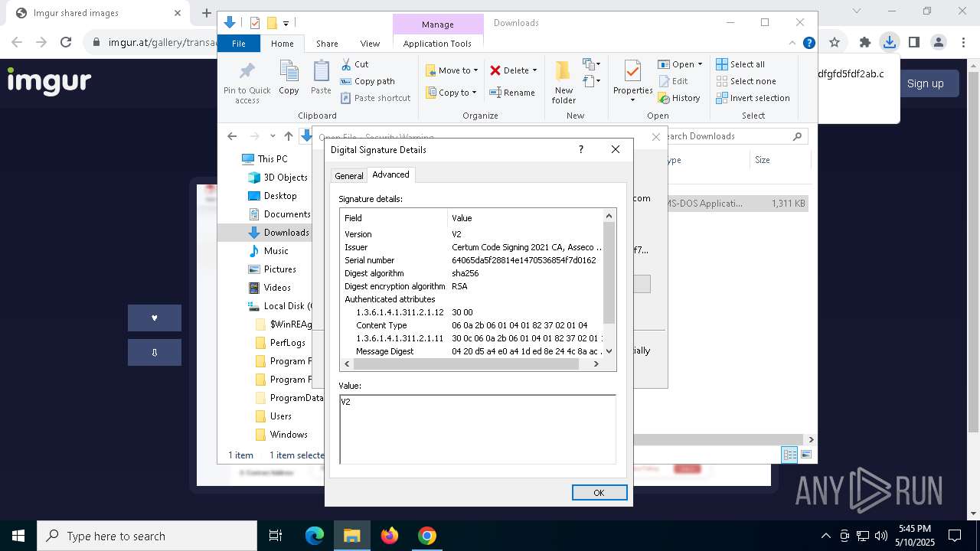The width and height of the screenshot is (980, 551).
Task: Open new Chrome tab with plus button
Action: (x=206, y=12)
